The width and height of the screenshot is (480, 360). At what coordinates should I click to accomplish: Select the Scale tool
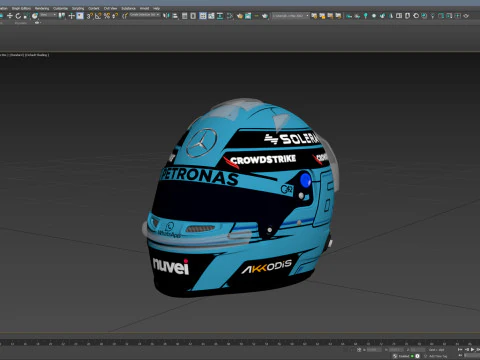click(26, 16)
